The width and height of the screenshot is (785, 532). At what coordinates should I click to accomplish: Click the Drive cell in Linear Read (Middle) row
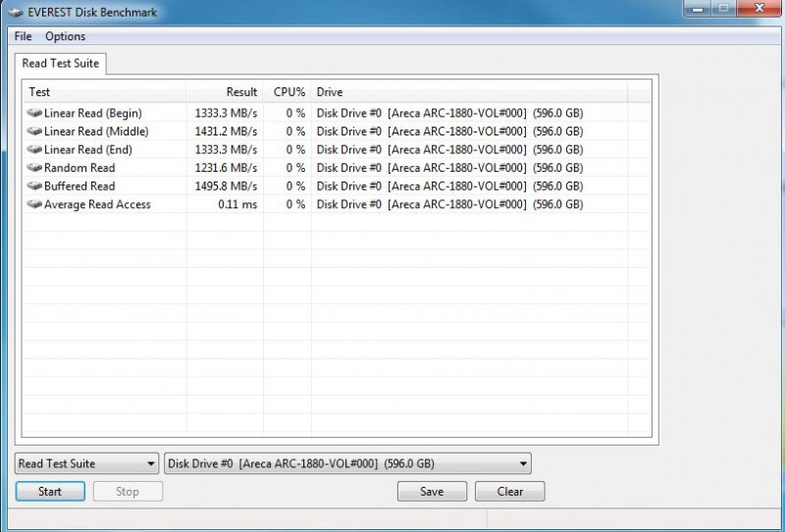[x=449, y=132]
